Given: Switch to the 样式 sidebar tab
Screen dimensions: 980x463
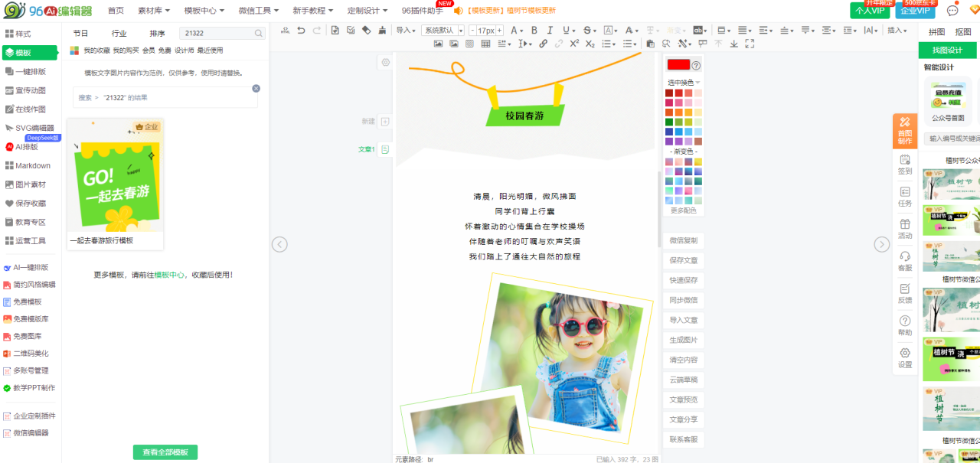Looking at the screenshot, I should 18,34.
